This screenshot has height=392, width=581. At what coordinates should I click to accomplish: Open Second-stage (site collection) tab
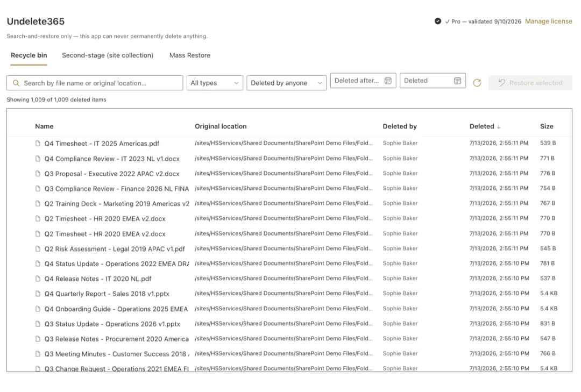click(108, 55)
